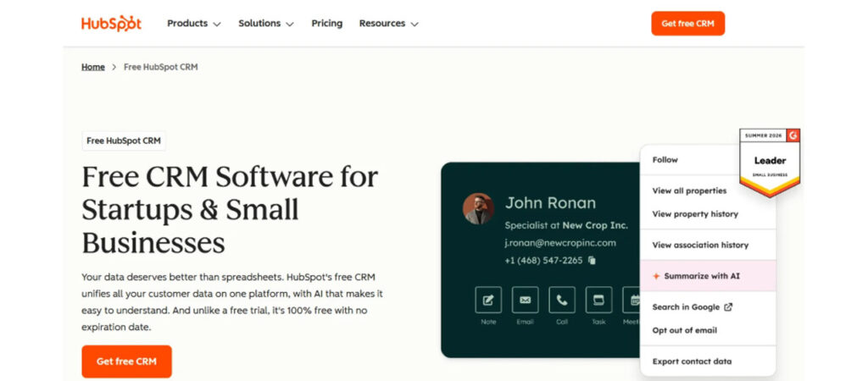Click the G2 Leader badge
Screen dimensions: 868x381
[x=770, y=163]
